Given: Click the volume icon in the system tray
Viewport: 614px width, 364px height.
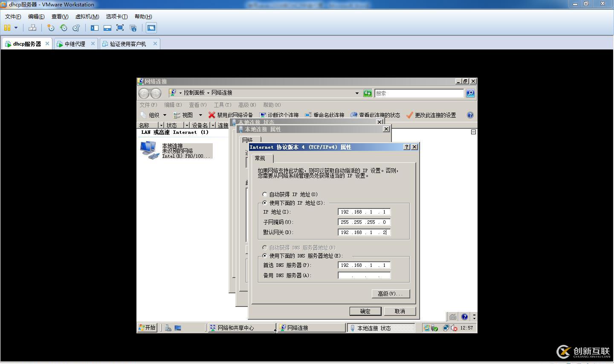Looking at the screenshot, I should 453,327.
